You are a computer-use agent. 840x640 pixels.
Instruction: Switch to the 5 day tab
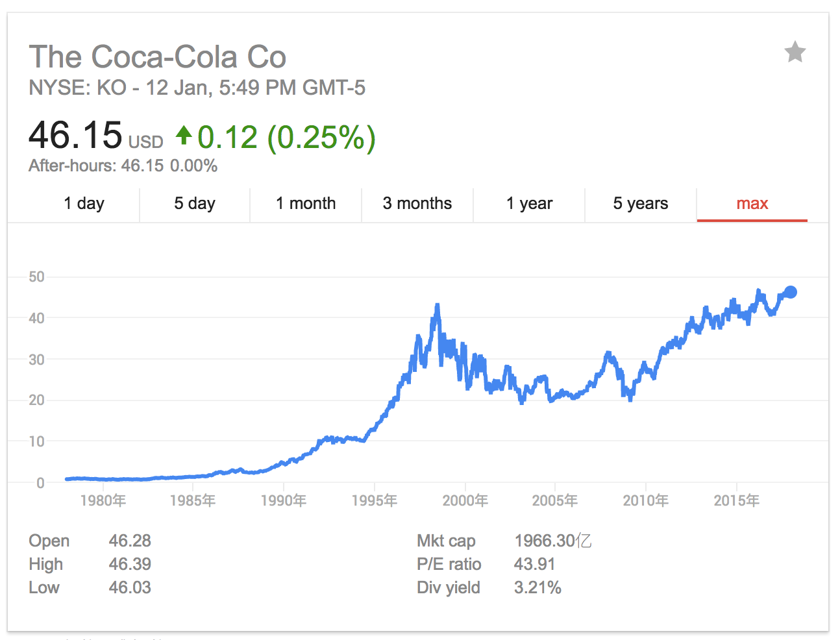click(195, 204)
